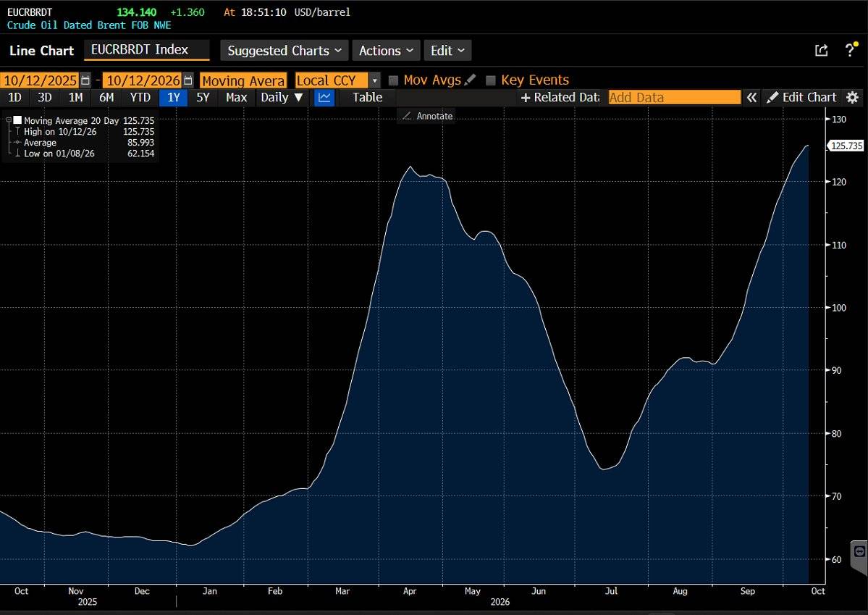Click the EUCRBRDT Index security field

tap(147, 50)
